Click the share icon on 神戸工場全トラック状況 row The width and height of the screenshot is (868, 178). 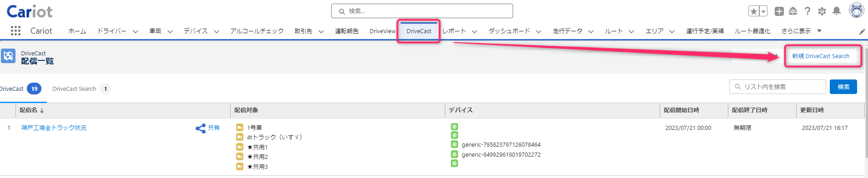point(201,128)
